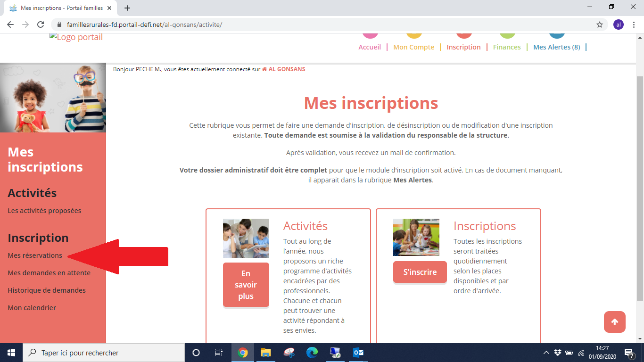The width and height of the screenshot is (644, 362).
Task: Open Mon Compte in the top navigation
Action: [413, 47]
